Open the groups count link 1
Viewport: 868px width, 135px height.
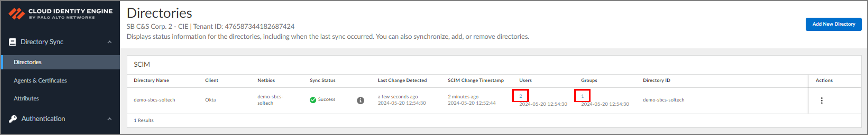pyautogui.click(x=582, y=96)
